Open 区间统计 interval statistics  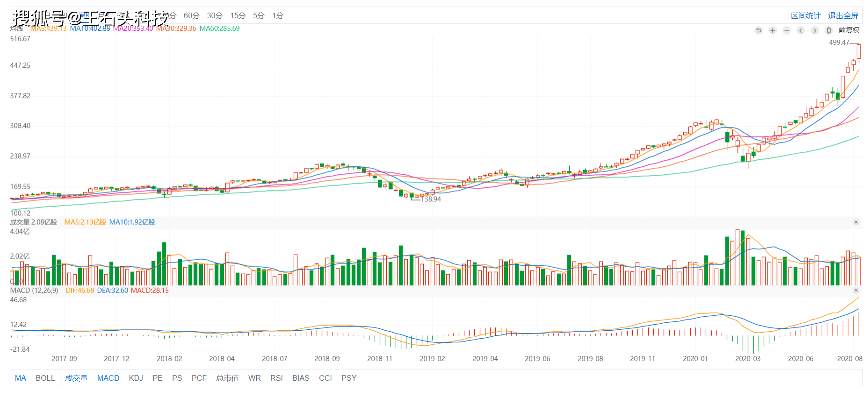coord(806,16)
